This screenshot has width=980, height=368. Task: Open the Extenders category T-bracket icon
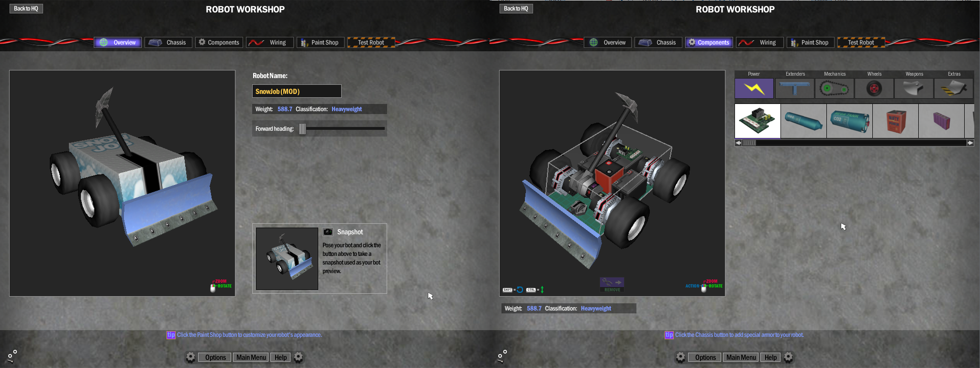tap(794, 89)
